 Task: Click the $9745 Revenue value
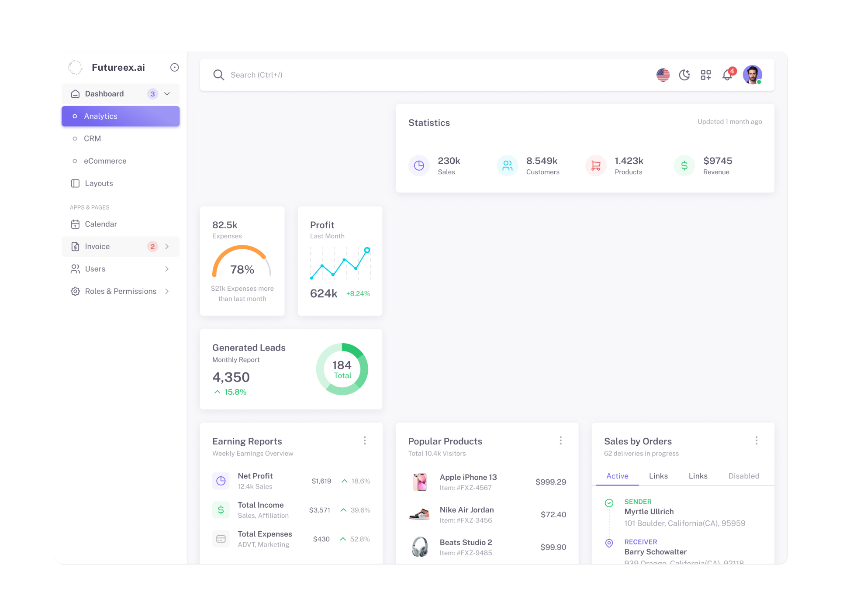(718, 161)
